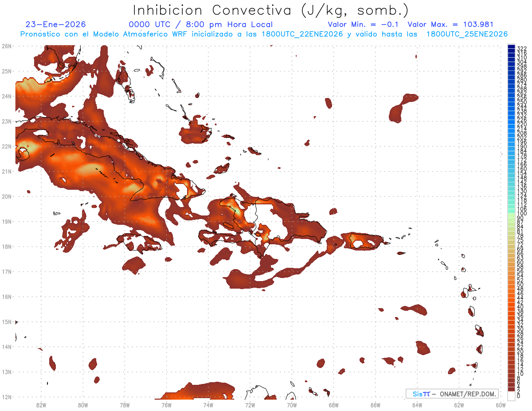Click the 66W longitude axis label
The width and height of the screenshot is (532, 411).
[x=376, y=405]
